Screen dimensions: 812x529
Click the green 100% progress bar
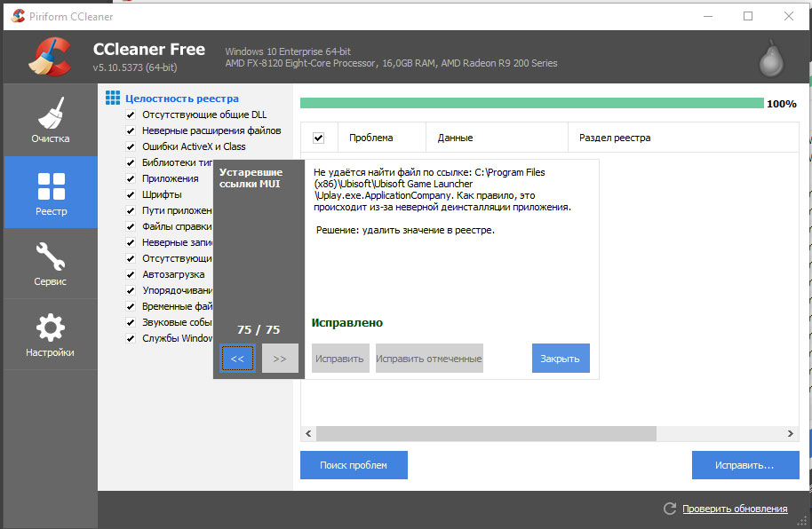[x=532, y=103]
